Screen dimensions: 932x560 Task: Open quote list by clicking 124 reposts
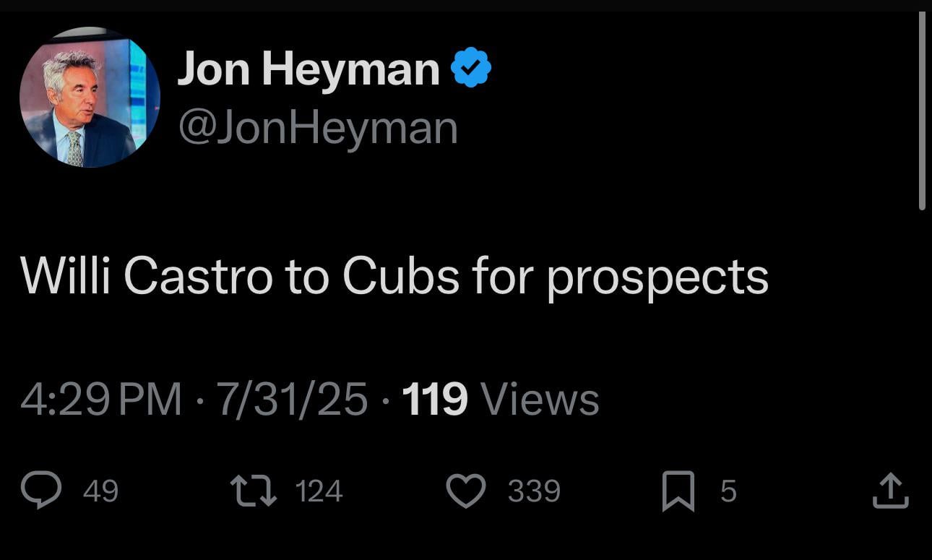pos(319,491)
